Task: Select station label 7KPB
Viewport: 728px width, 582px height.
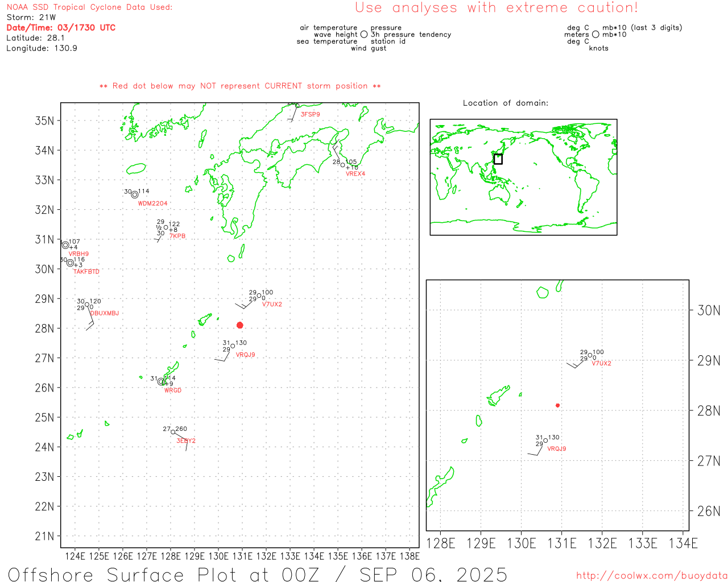Action: pos(177,236)
